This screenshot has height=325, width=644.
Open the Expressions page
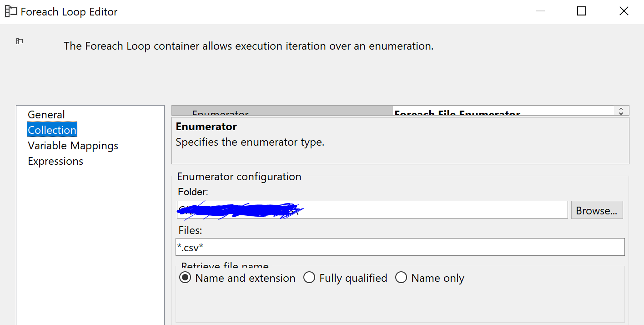point(55,161)
